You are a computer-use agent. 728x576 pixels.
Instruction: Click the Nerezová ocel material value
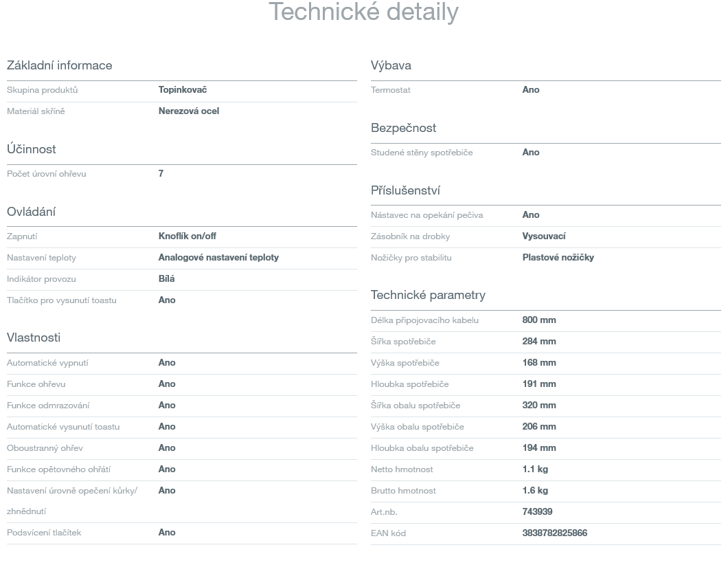point(189,111)
